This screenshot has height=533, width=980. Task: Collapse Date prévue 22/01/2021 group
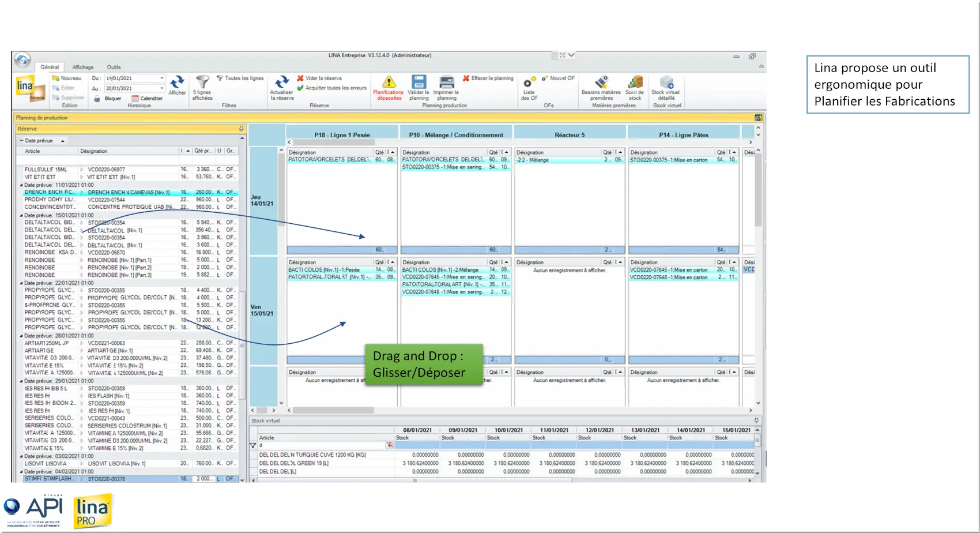point(22,283)
